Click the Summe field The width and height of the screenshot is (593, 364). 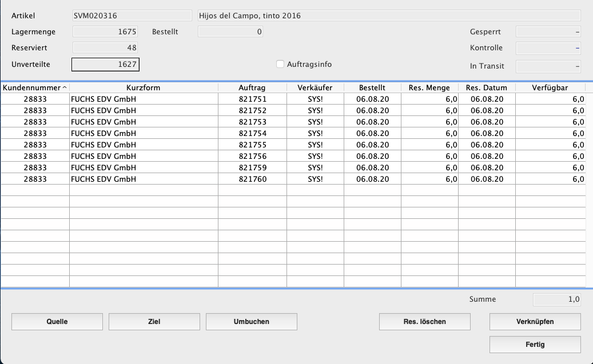pyautogui.click(x=557, y=299)
